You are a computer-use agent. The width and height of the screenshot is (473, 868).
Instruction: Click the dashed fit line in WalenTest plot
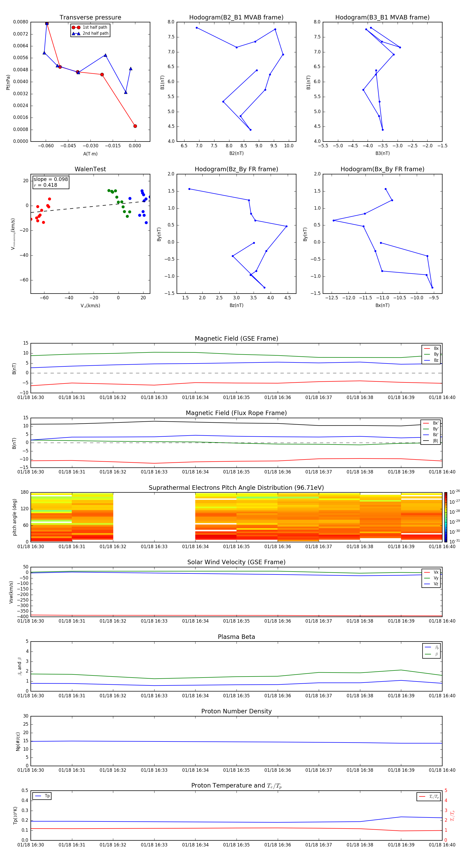(90, 206)
